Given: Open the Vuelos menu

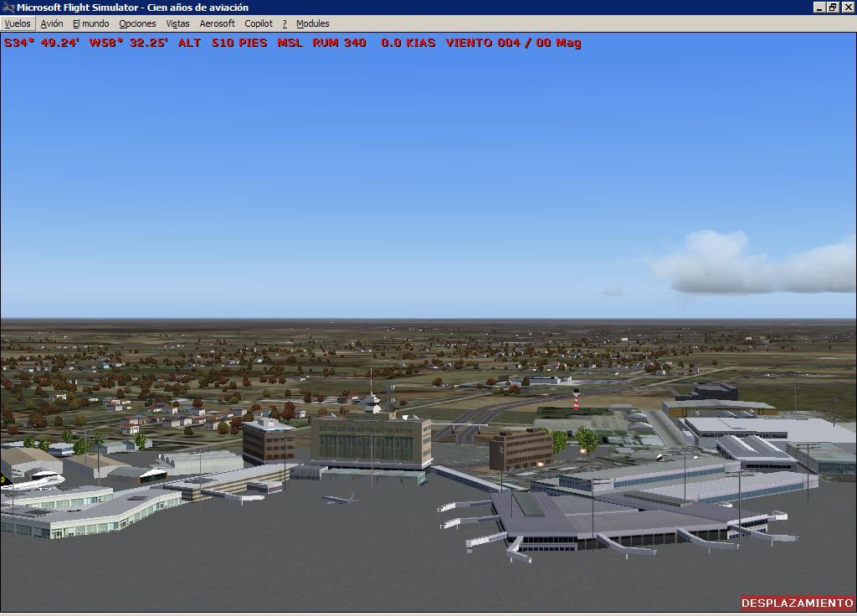Looking at the screenshot, I should click(x=18, y=23).
